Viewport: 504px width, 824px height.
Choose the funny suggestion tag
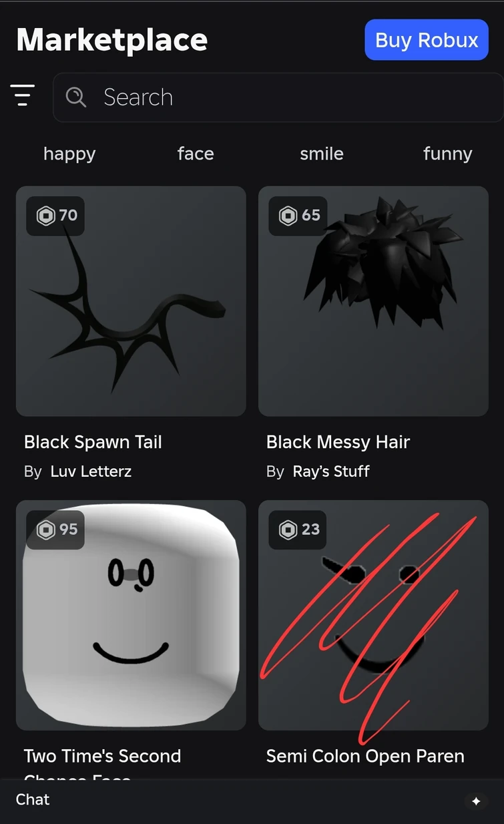(448, 154)
